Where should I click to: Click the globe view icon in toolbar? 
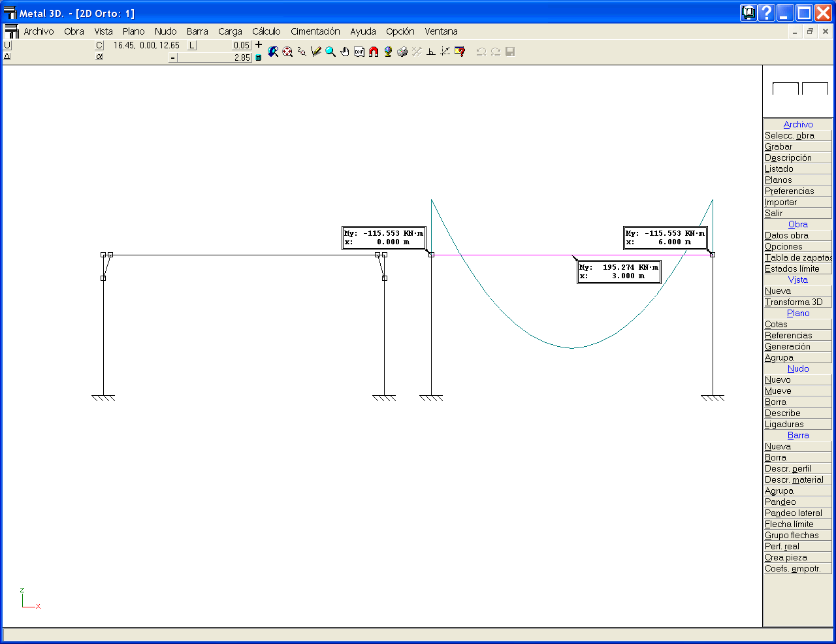coord(388,52)
